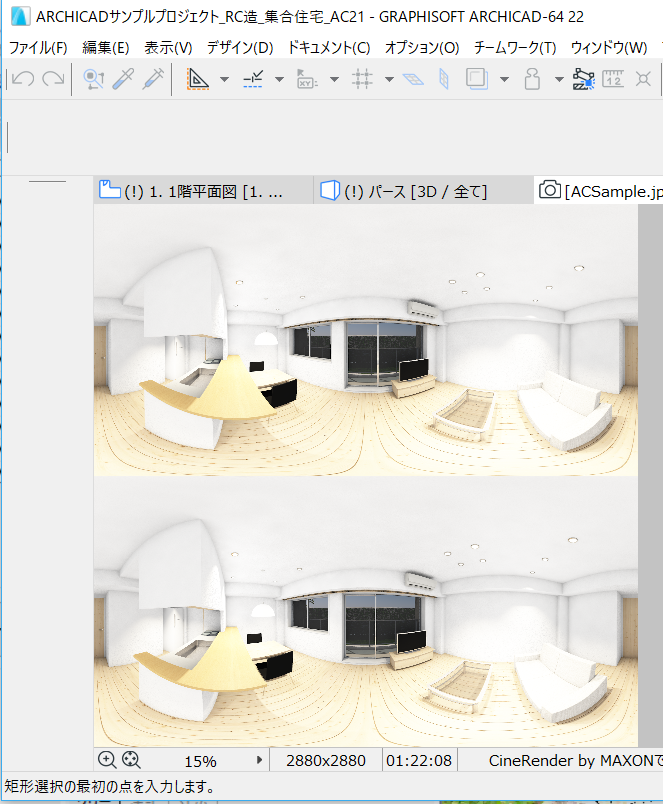Switch to the 1階平面図 tab
Screen dimensions: 663x804
tap(204, 191)
